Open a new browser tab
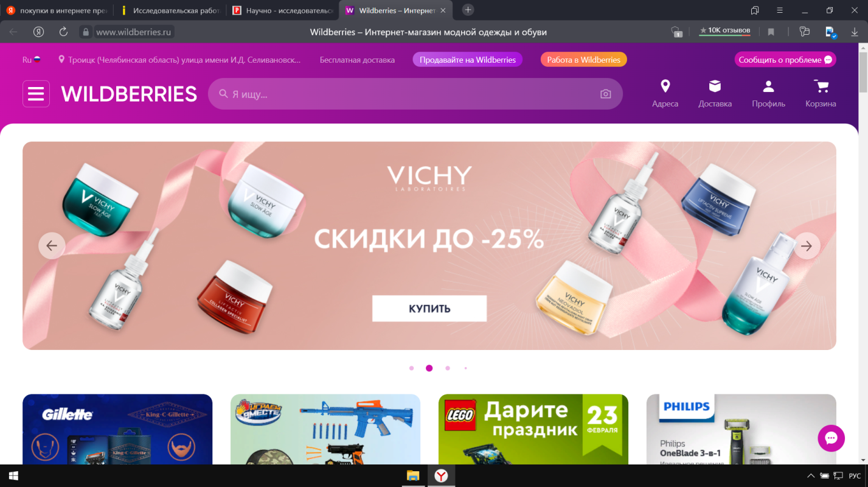The height and width of the screenshot is (487, 868). pos(468,10)
